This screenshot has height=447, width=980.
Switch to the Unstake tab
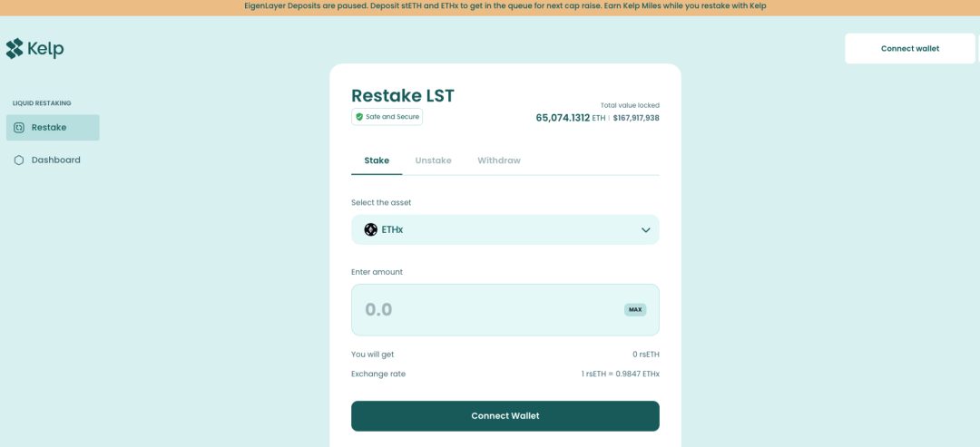(x=433, y=160)
